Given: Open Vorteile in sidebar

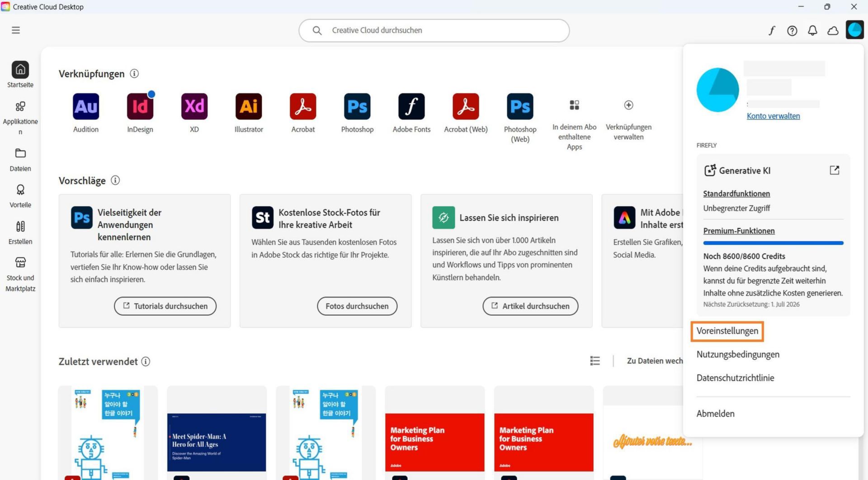Looking at the screenshot, I should [x=20, y=196].
